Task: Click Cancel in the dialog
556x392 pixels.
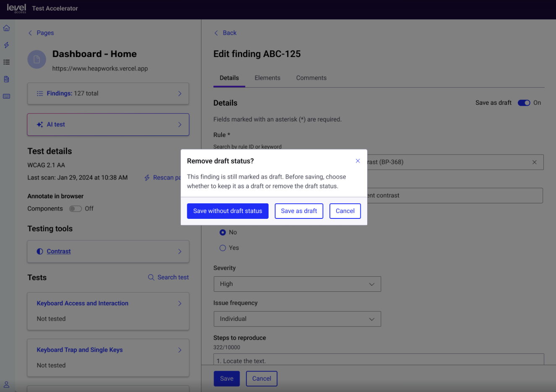Action: (x=345, y=211)
